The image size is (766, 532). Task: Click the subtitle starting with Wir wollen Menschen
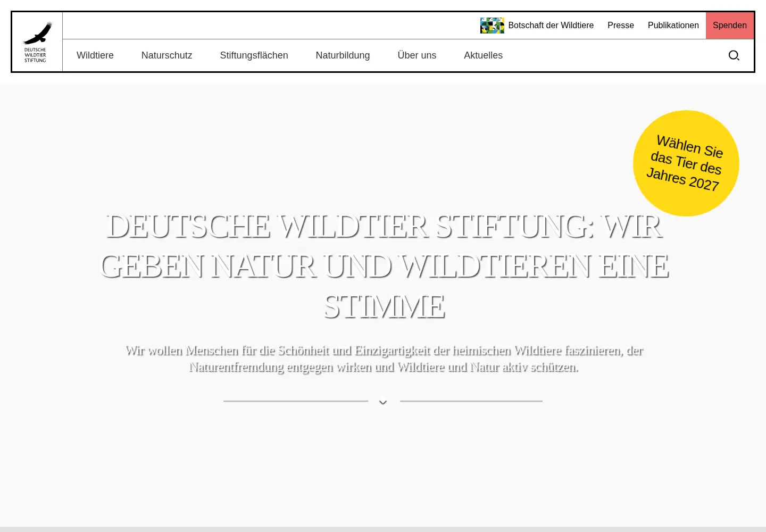point(384,359)
